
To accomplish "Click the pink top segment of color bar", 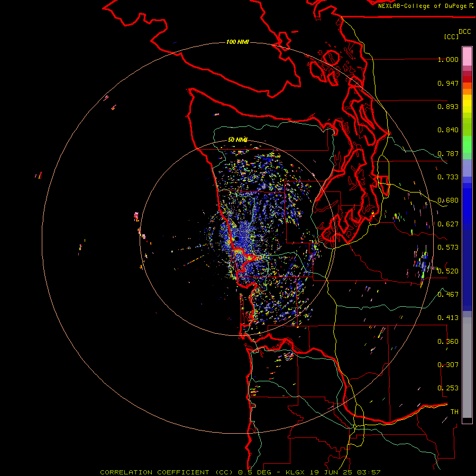I will pyautogui.click(x=467, y=56).
